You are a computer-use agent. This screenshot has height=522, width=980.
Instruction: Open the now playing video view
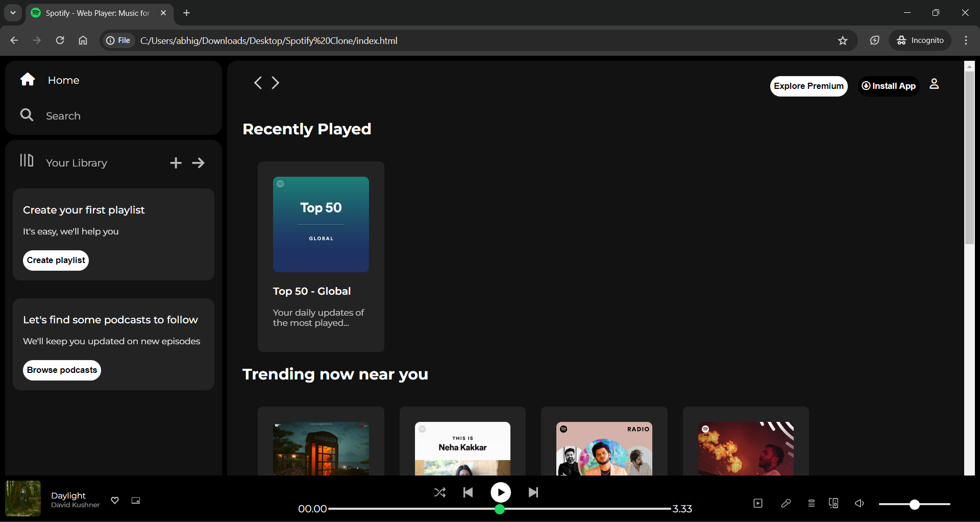click(758, 503)
